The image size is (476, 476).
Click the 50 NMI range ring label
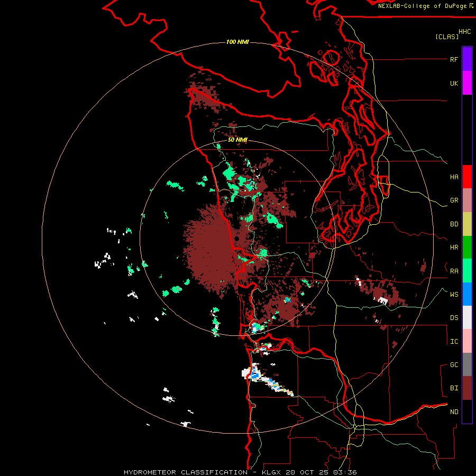point(237,140)
